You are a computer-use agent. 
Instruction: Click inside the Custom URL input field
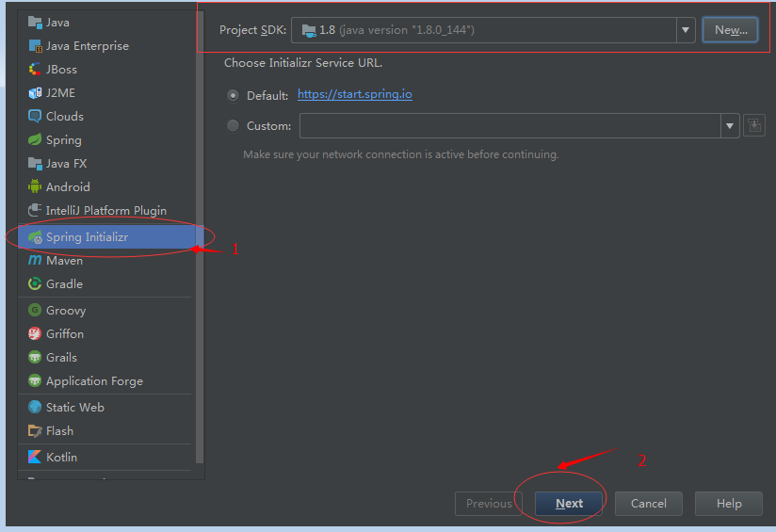tap(510, 125)
